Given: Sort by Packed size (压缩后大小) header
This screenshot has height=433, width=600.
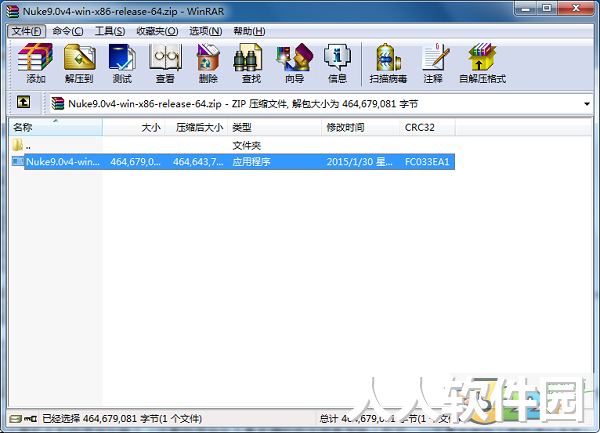Looking at the screenshot, I should click(196, 127).
